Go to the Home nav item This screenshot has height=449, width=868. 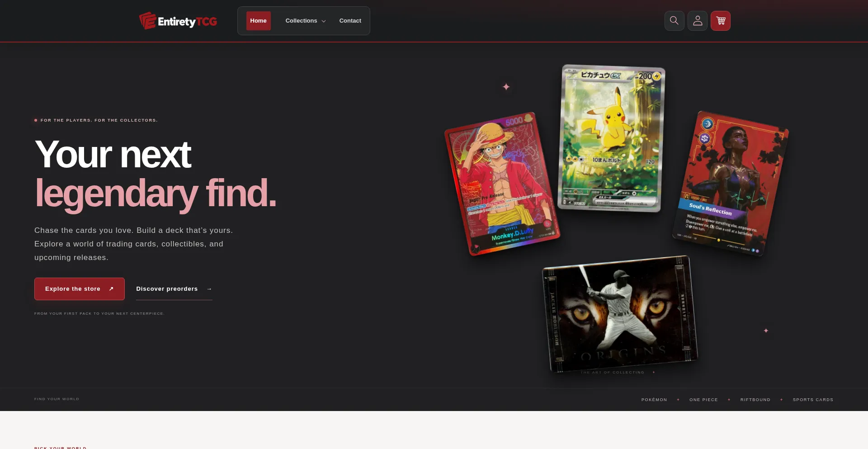259,21
